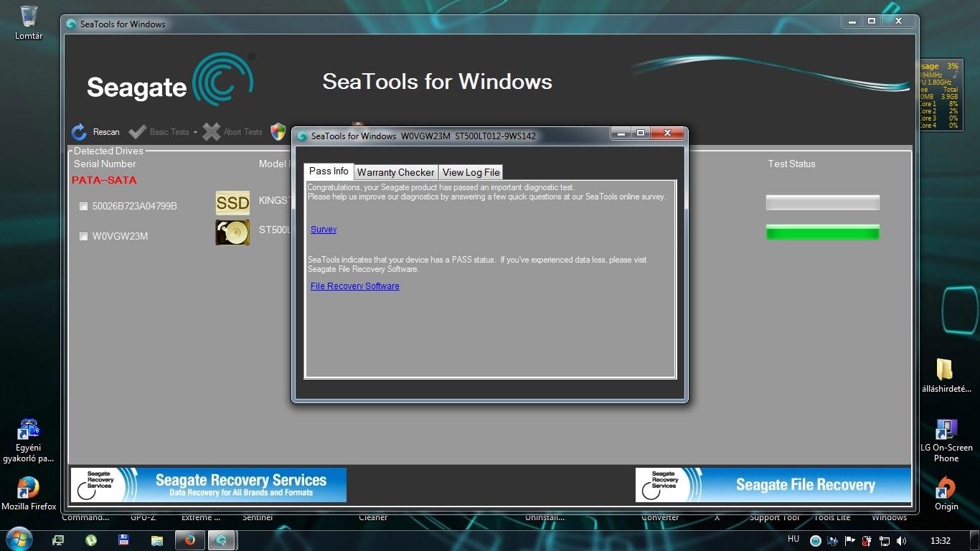
Task: Open the folder Explorer taskbar icon
Action: pyautogui.click(x=156, y=540)
